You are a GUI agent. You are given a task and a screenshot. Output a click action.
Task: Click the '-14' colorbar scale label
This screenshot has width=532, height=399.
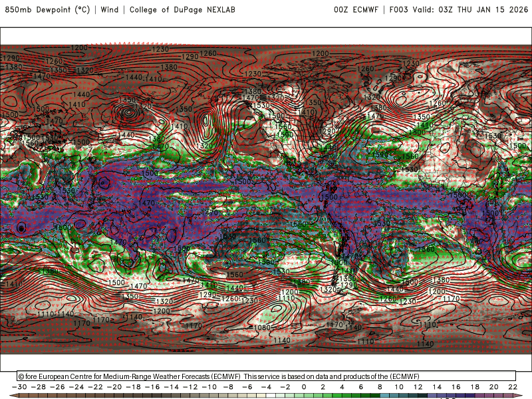pyautogui.click(x=172, y=387)
